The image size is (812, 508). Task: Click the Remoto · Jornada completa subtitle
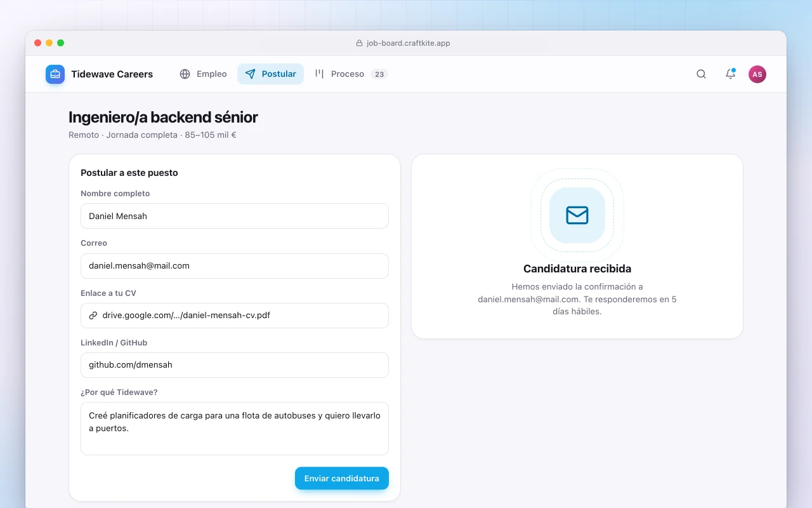(152, 135)
